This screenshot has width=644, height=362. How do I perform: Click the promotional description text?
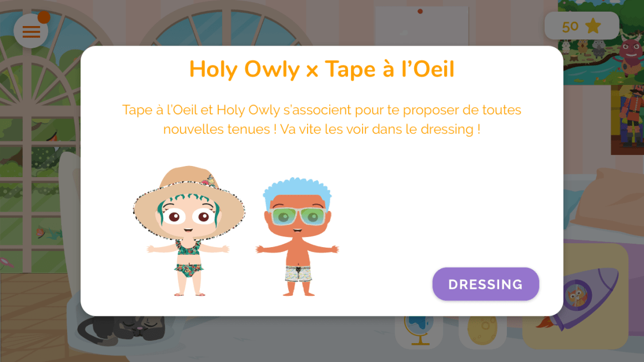(x=321, y=119)
